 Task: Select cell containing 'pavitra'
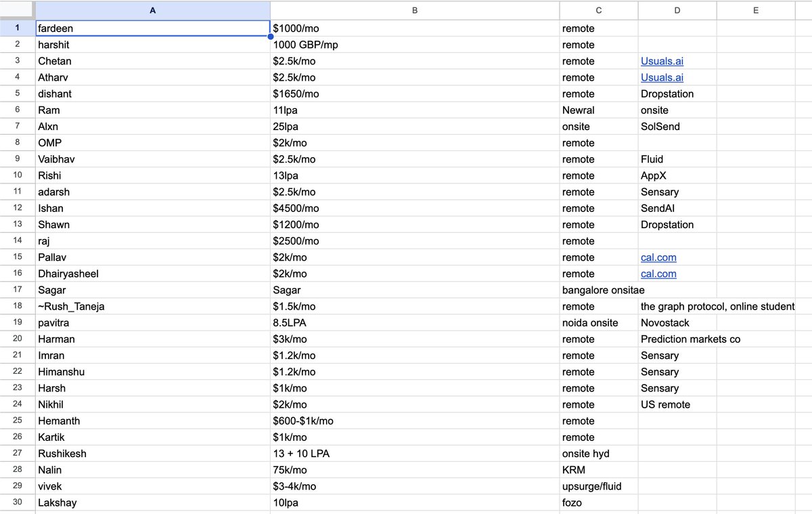click(x=152, y=323)
